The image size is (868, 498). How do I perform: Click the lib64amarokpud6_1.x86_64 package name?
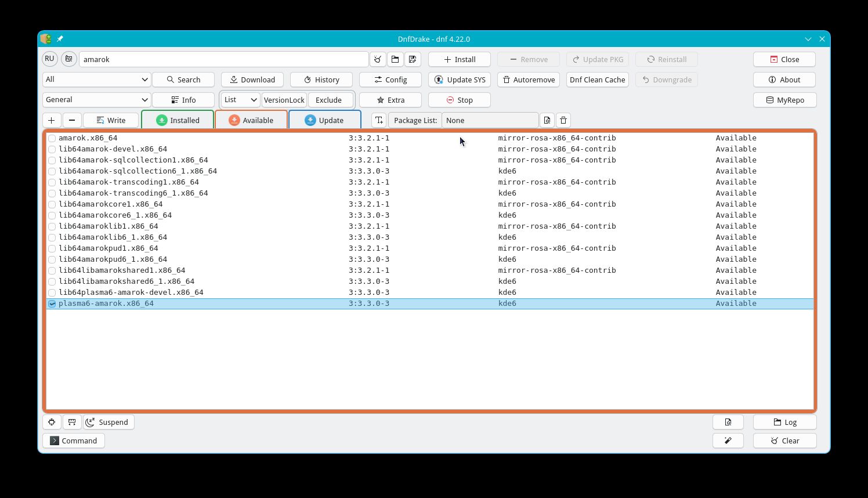point(113,259)
